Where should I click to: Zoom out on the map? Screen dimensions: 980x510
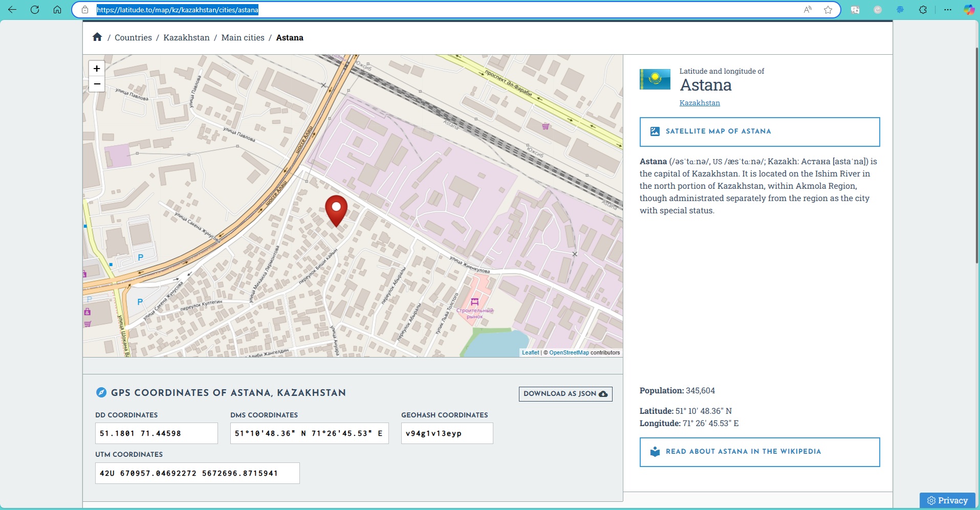click(97, 84)
